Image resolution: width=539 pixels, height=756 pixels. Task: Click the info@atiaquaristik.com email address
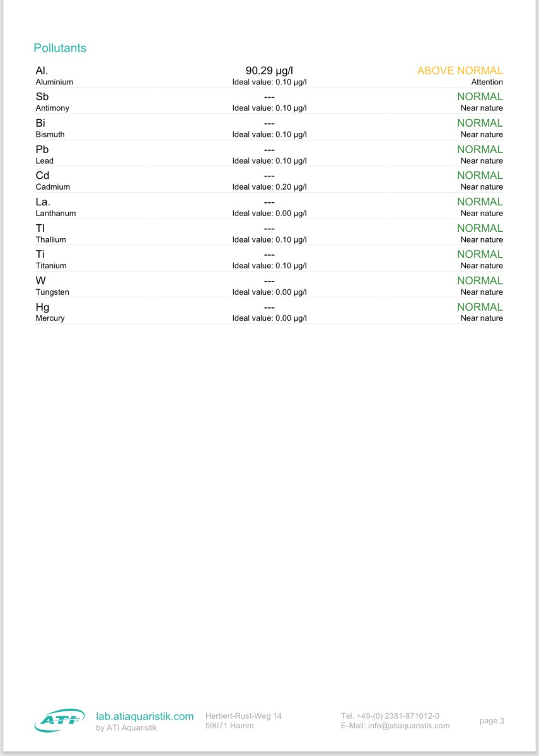click(409, 726)
